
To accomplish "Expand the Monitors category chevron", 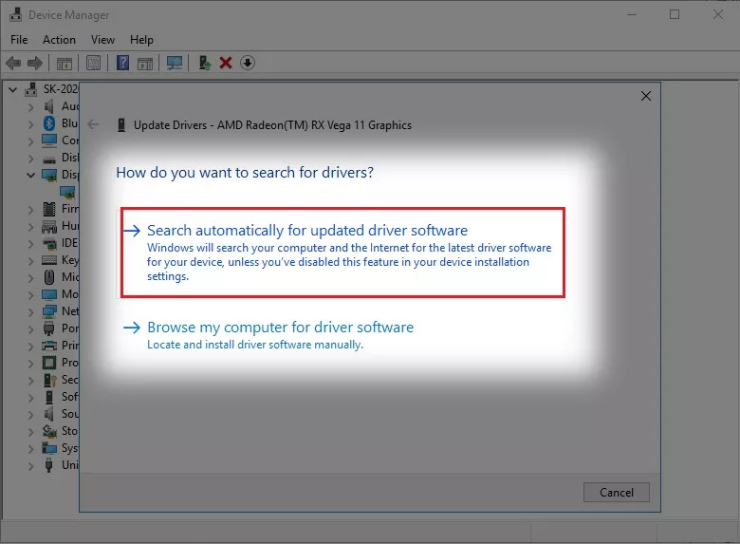I will coord(31,295).
